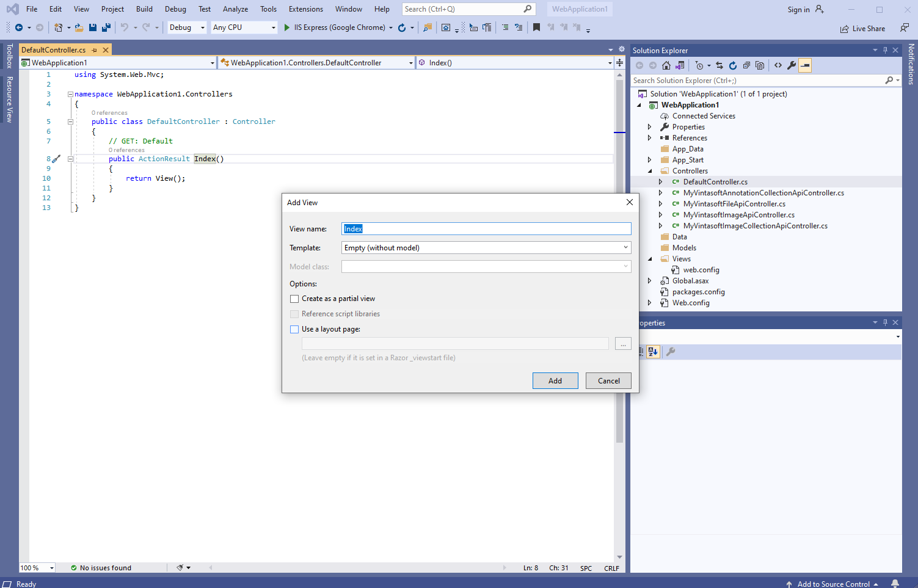
Task: Switch views icon in Solution Explorer toolbar
Action: [680, 65]
